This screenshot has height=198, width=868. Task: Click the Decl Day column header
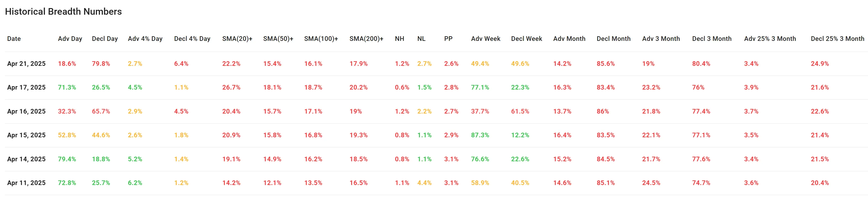[105, 39]
